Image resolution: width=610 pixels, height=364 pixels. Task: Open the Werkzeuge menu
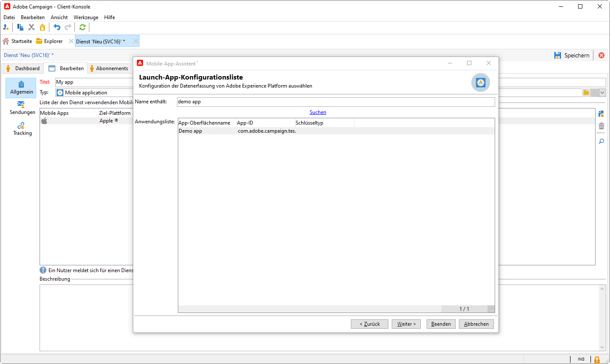[x=86, y=17]
